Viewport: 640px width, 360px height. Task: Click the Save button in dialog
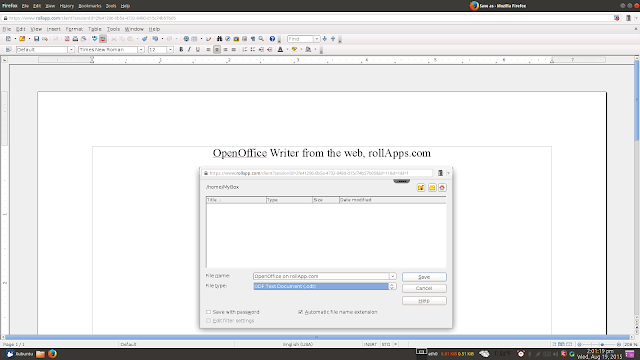point(424,277)
